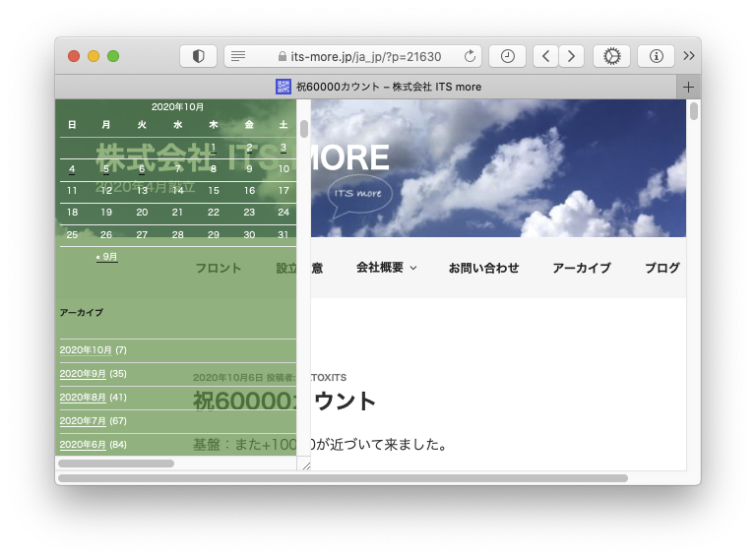
Task: Go forward with the right arrow button
Action: pyautogui.click(x=572, y=56)
